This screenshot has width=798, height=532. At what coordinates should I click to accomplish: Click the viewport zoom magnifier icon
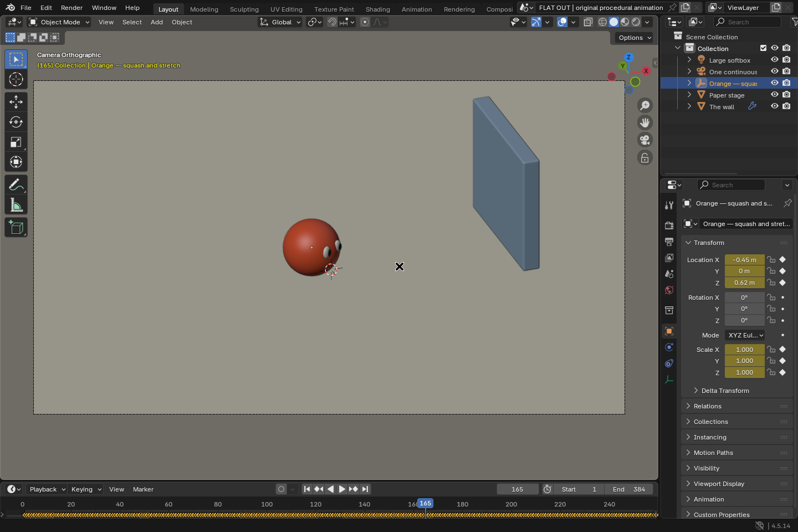click(x=645, y=105)
